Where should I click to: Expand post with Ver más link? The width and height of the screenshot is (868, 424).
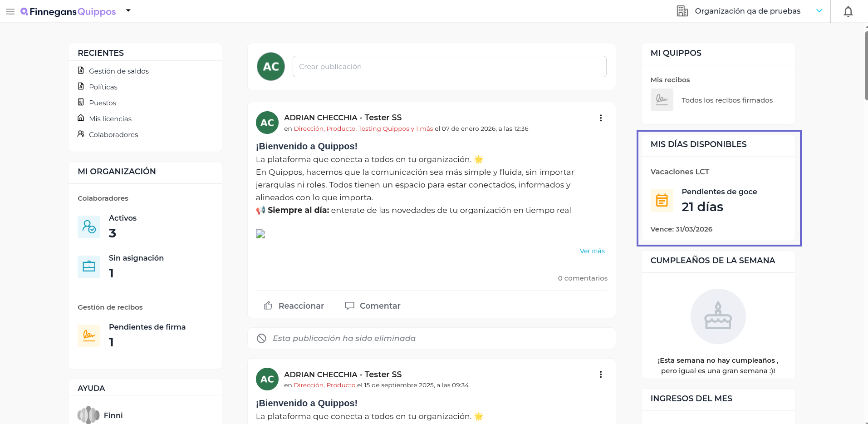592,251
